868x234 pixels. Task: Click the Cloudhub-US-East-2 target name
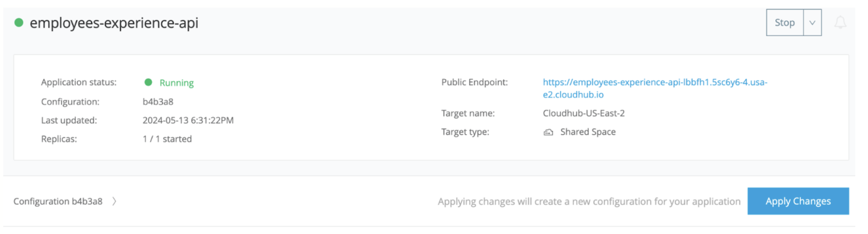tap(583, 113)
